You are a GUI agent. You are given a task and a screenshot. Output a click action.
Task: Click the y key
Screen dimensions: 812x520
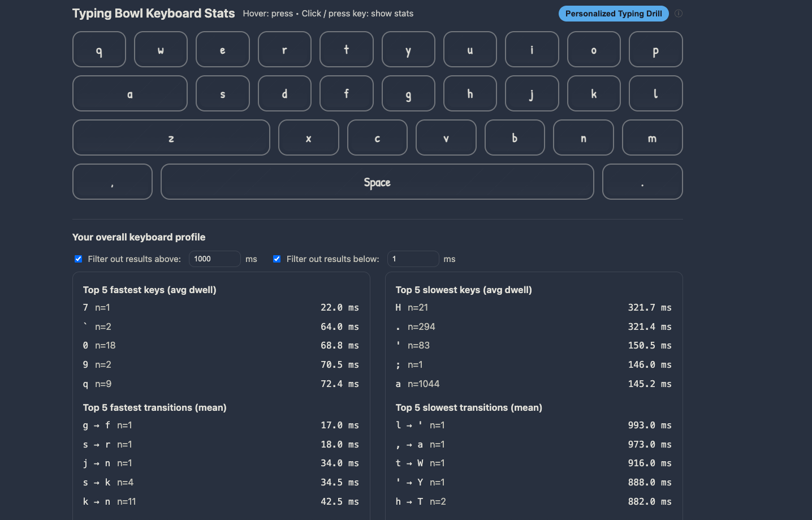point(408,49)
